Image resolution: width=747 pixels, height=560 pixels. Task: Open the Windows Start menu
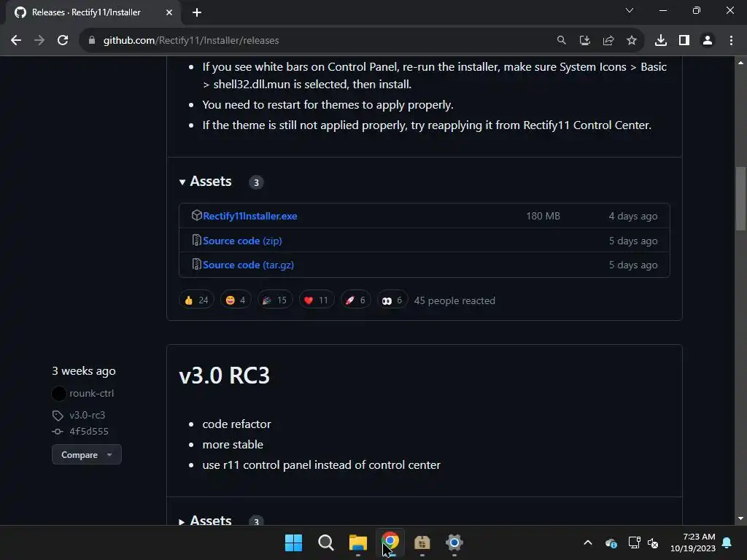point(293,542)
